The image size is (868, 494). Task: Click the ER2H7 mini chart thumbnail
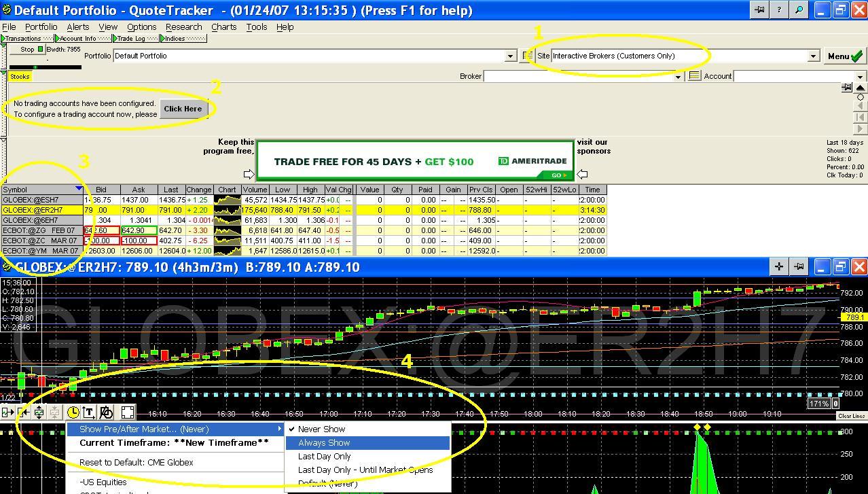227,210
